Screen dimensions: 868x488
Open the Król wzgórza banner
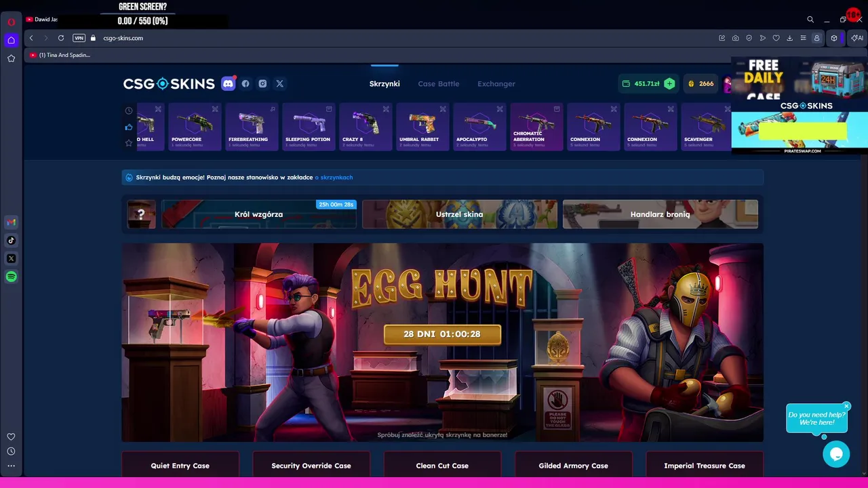pos(258,214)
